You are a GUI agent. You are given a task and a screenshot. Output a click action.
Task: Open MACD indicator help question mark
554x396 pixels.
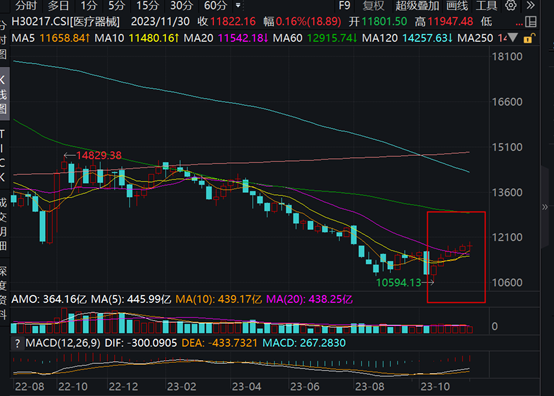coord(17,343)
